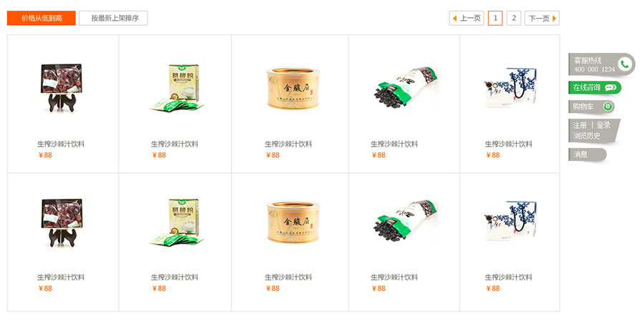
Task: Click the 注册 link in sidebar
Action: click(580, 125)
